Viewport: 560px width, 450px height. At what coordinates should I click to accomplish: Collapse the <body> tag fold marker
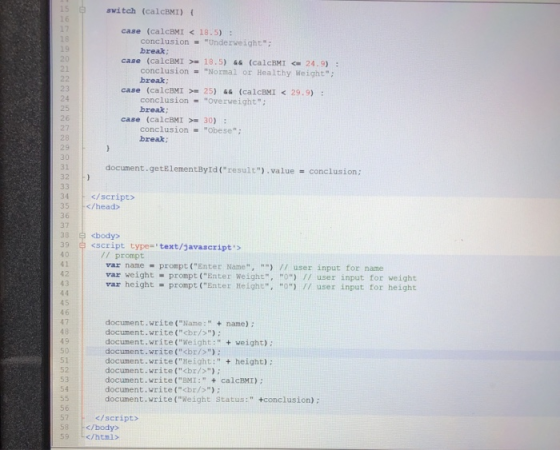[x=82, y=235]
